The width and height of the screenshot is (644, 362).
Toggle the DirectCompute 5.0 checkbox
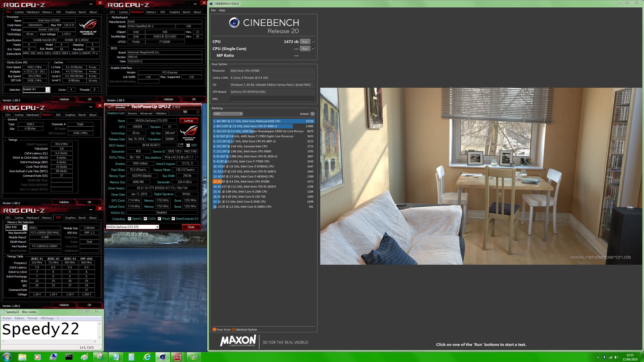(x=173, y=219)
